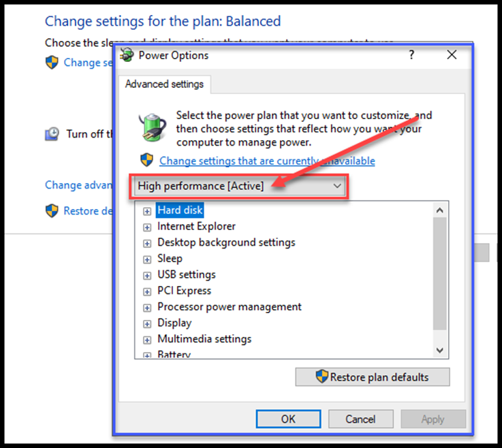
Task: Click the green battery plug icon
Action: pyautogui.click(x=153, y=127)
